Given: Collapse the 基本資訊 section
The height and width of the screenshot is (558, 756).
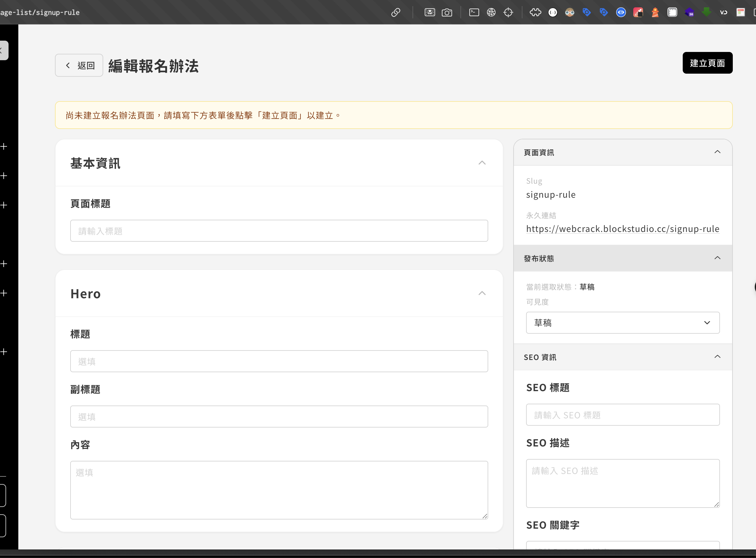Looking at the screenshot, I should (482, 163).
